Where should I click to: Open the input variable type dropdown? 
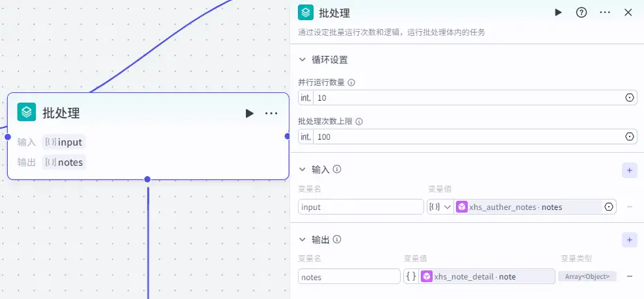pos(440,207)
